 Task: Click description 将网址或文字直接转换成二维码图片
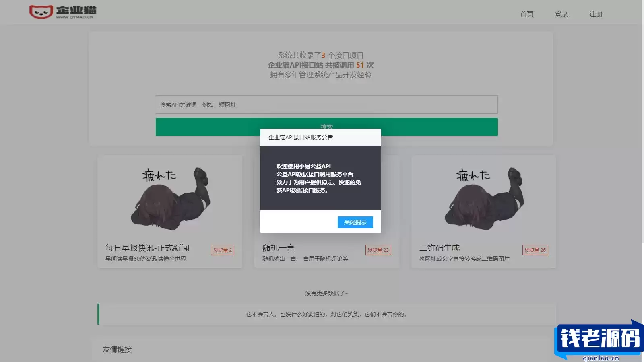pos(464,259)
